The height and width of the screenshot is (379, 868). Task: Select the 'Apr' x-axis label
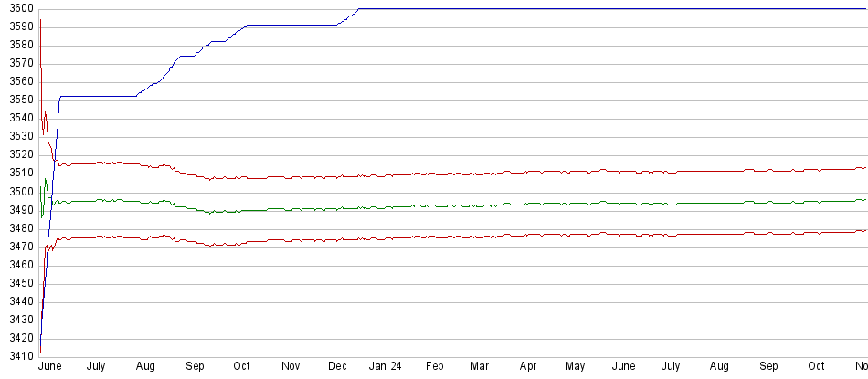click(x=528, y=365)
